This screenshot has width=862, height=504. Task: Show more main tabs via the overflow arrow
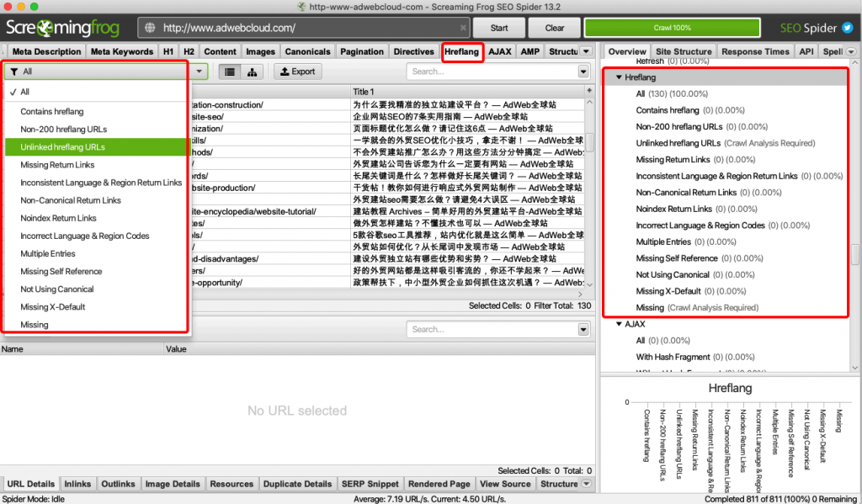(x=587, y=51)
